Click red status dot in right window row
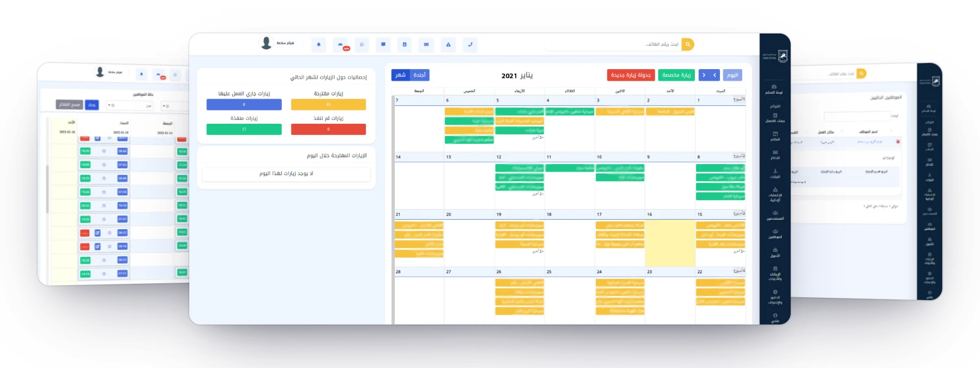Image resolution: width=980 pixels, height=368 pixels. [x=898, y=142]
